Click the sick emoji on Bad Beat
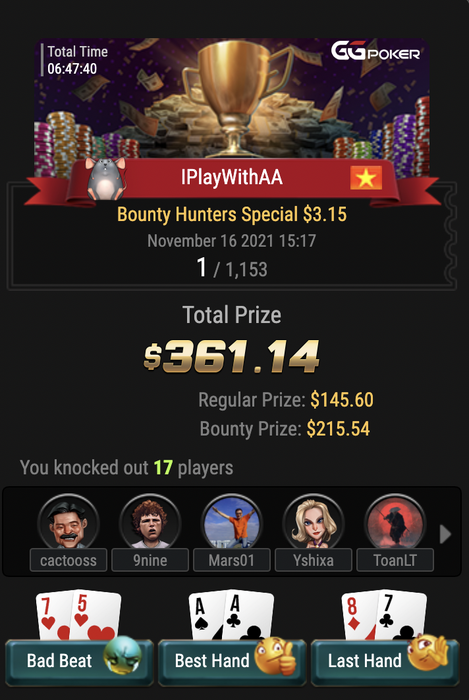Image resolution: width=469 pixels, height=700 pixels. pyautogui.click(x=123, y=655)
